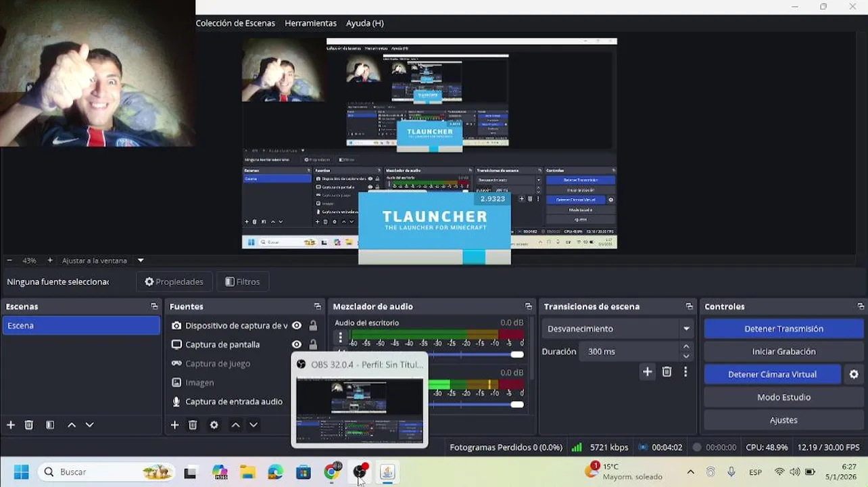Select the Escena scene item
Screen dimensions: 868x487
(81, 325)
